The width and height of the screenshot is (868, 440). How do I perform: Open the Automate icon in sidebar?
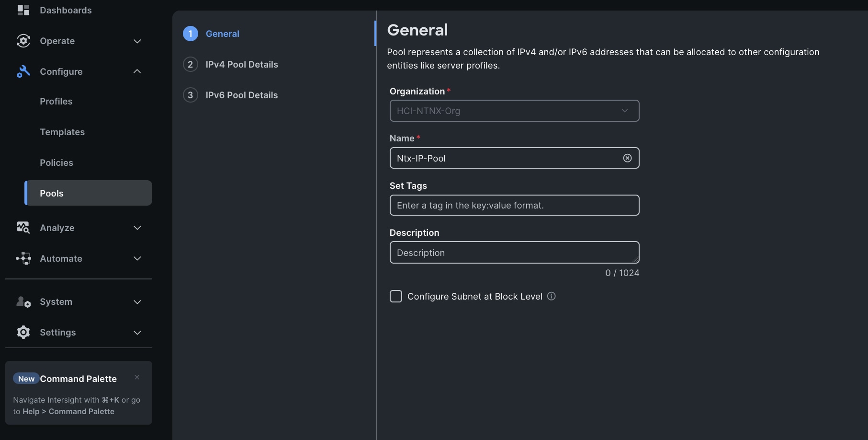(x=23, y=258)
